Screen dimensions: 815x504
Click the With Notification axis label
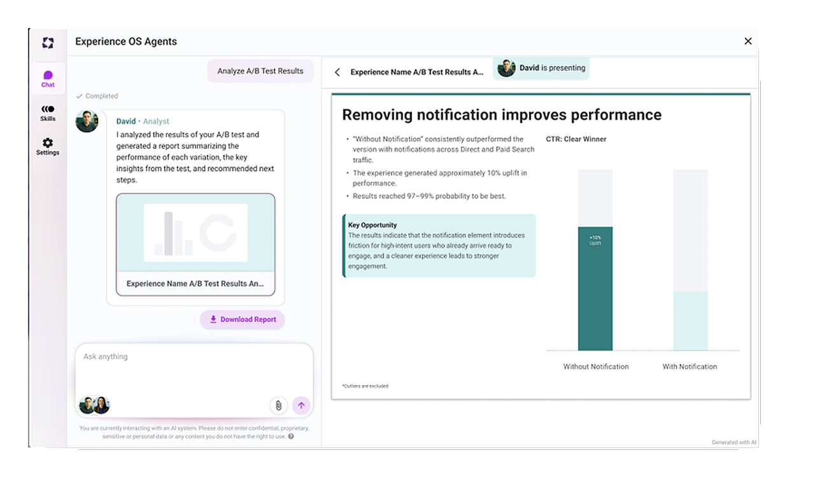[x=690, y=367]
